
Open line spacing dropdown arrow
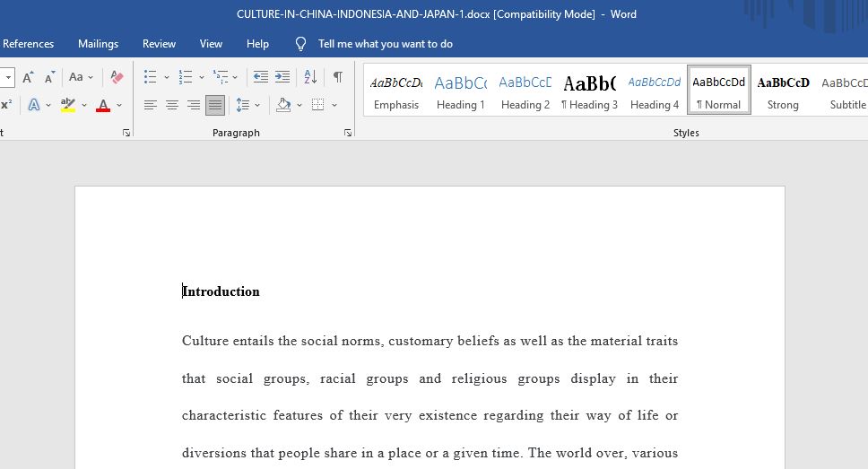[257, 105]
